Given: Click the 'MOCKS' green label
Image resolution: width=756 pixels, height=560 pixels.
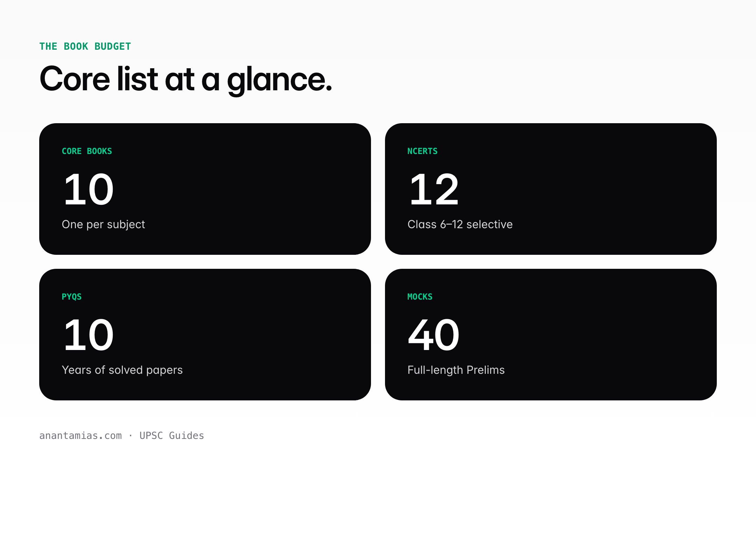Looking at the screenshot, I should (x=420, y=297).
